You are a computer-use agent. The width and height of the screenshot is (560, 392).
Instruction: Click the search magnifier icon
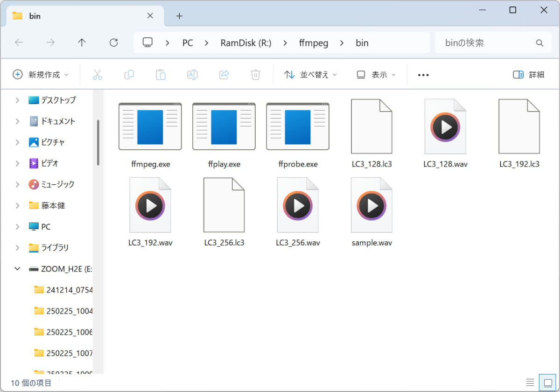pyautogui.click(x=540, y=43)
